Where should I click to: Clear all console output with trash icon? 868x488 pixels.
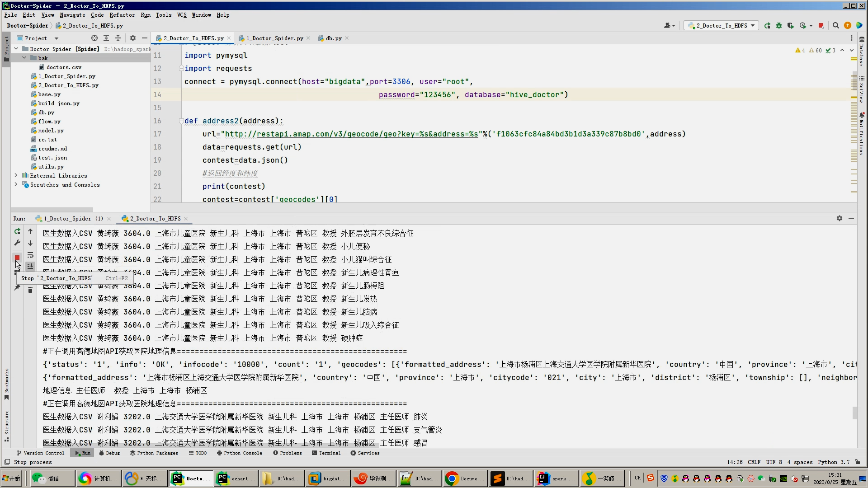[x=30, y=290]
